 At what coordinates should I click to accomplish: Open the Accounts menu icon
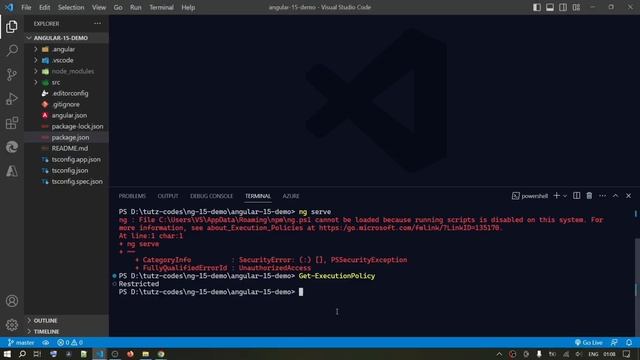coord(12,301)
